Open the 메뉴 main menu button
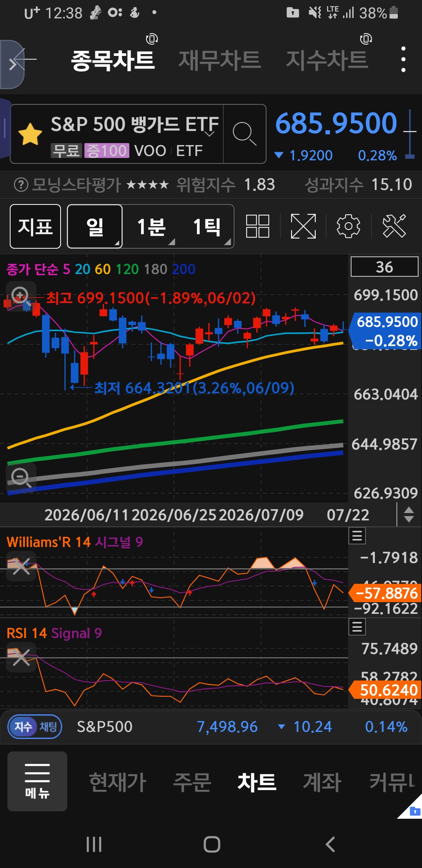 pos(38,781)
